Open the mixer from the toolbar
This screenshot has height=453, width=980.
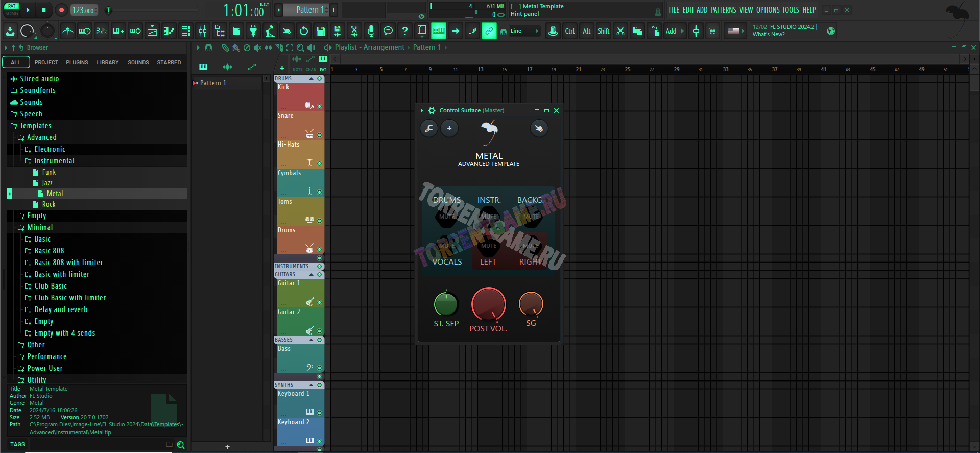(x=203, y=31)
